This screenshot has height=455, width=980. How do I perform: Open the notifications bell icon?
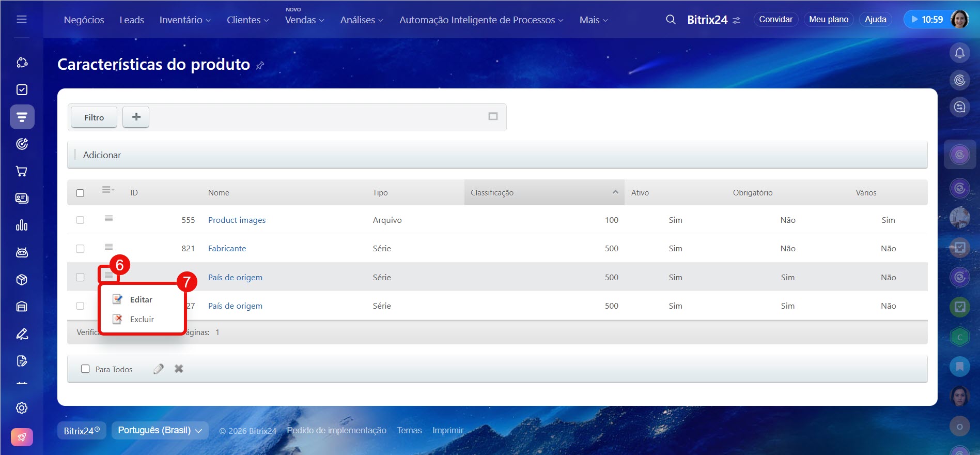coord(959,53)
